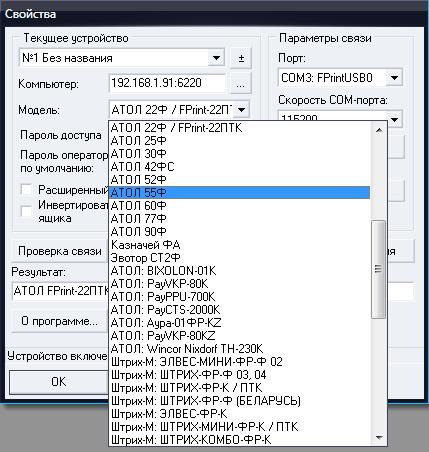
Task: Click the list scrollbar up arrow
Action: pyautogui.click(x=379, y=130)
